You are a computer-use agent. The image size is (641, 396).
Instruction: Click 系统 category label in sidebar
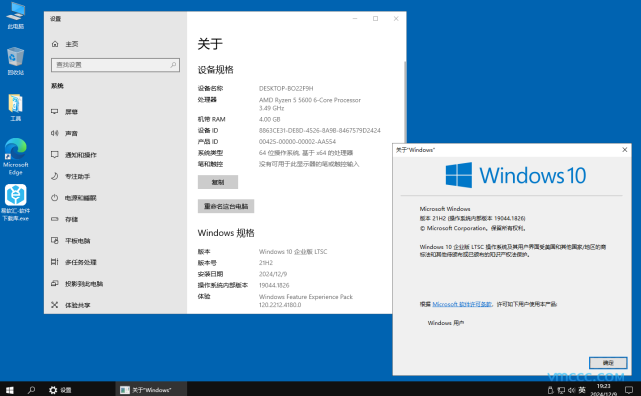57,86
